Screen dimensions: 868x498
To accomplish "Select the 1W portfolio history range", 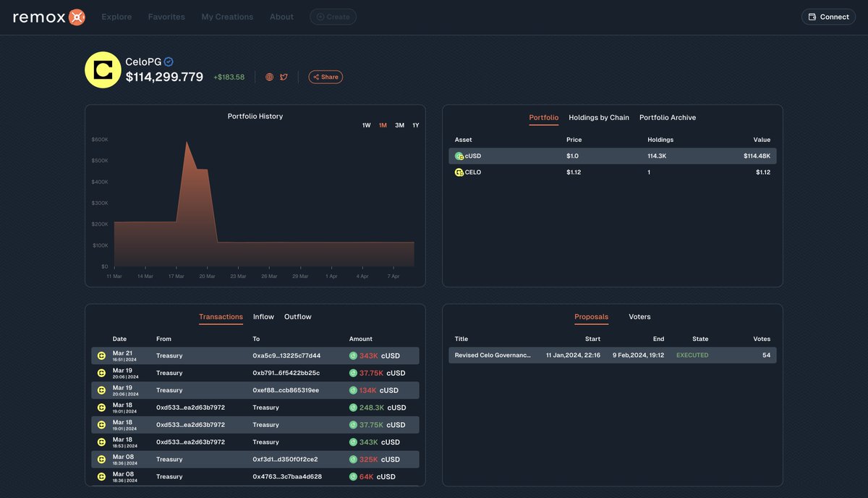I will [365, 124].
